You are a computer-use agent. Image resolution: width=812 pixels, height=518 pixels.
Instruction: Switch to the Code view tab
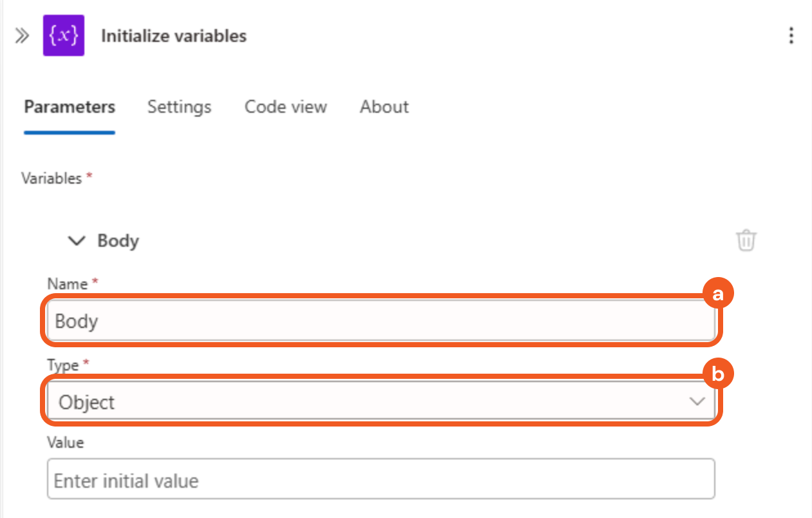point(285,107)
